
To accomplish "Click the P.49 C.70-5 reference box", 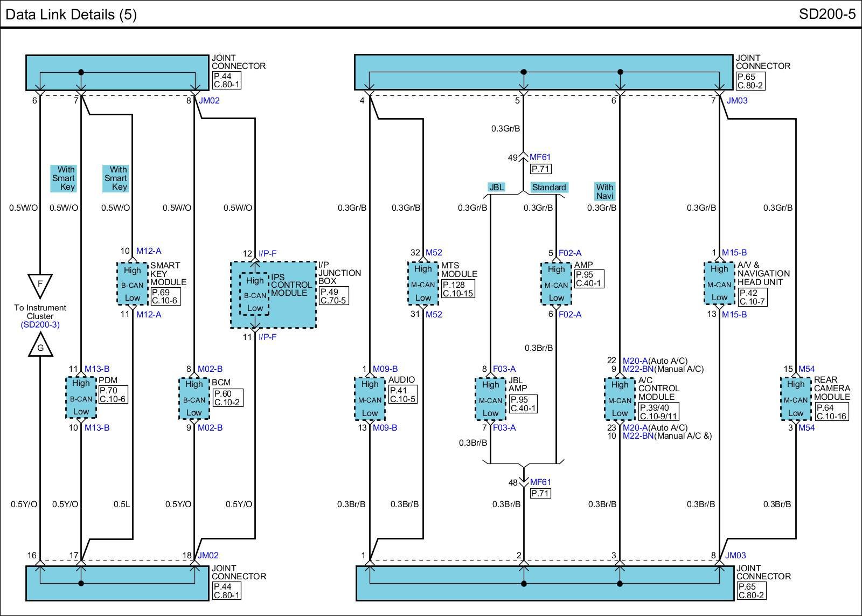I will coord(333,296).
